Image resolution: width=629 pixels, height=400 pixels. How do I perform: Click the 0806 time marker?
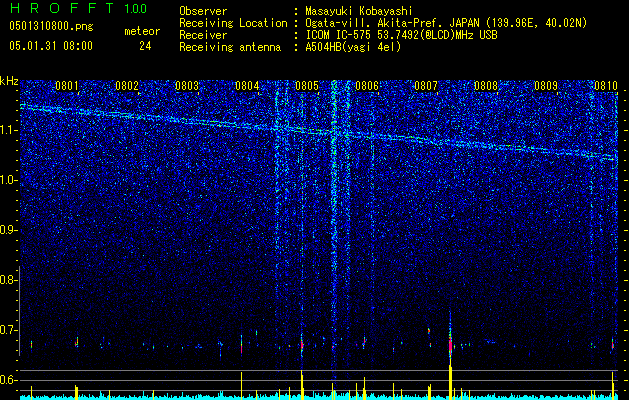(367, 86)
